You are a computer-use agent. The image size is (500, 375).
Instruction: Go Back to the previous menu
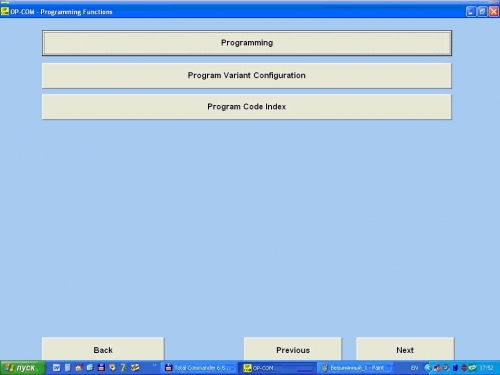103,349
